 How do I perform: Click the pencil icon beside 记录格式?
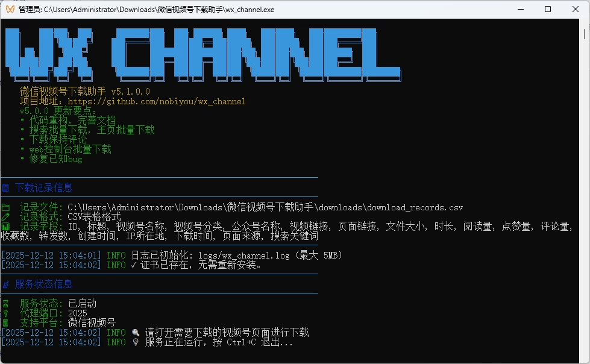point(5,217)
